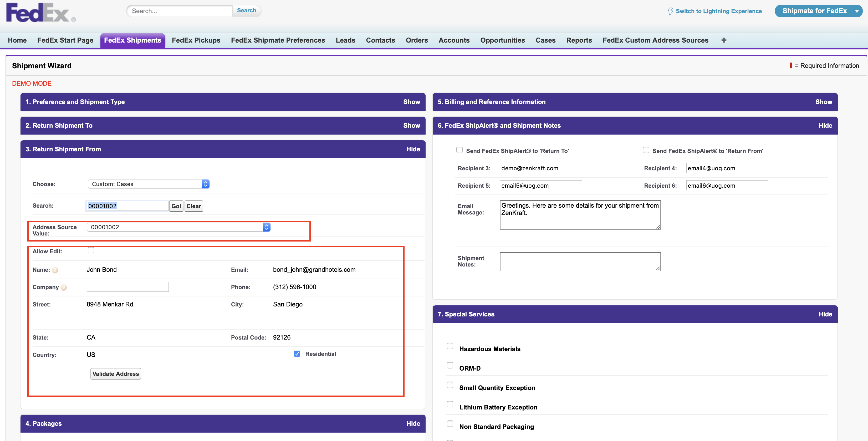Open Address Source Value dropdown
Viewport: 868px width, 441px height.
[x=178, y=227]
